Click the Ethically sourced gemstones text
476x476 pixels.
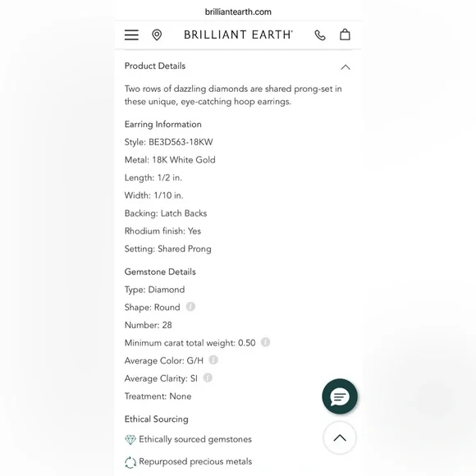[x=195, y=439]
